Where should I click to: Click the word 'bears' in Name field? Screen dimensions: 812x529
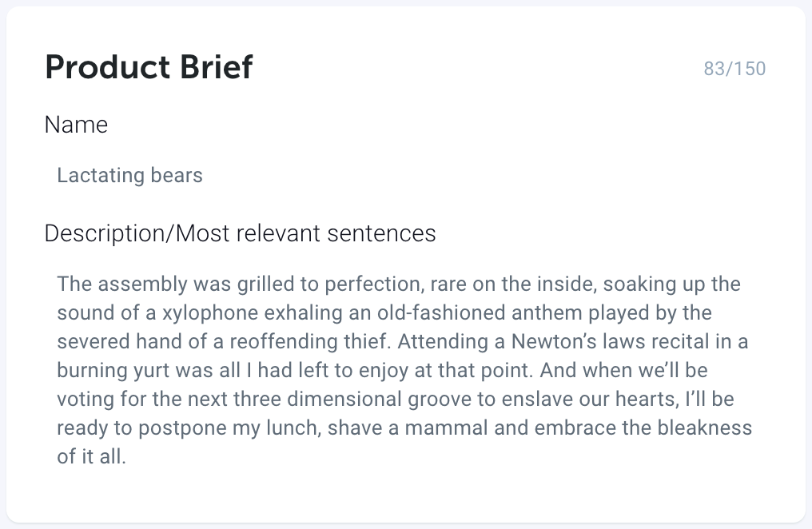pos(177,176)
